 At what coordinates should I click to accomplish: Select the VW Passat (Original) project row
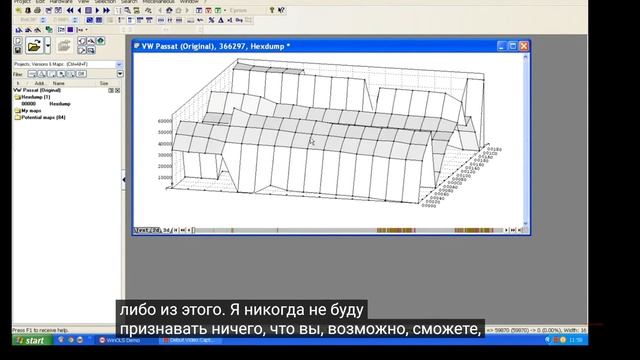(37, 90)
